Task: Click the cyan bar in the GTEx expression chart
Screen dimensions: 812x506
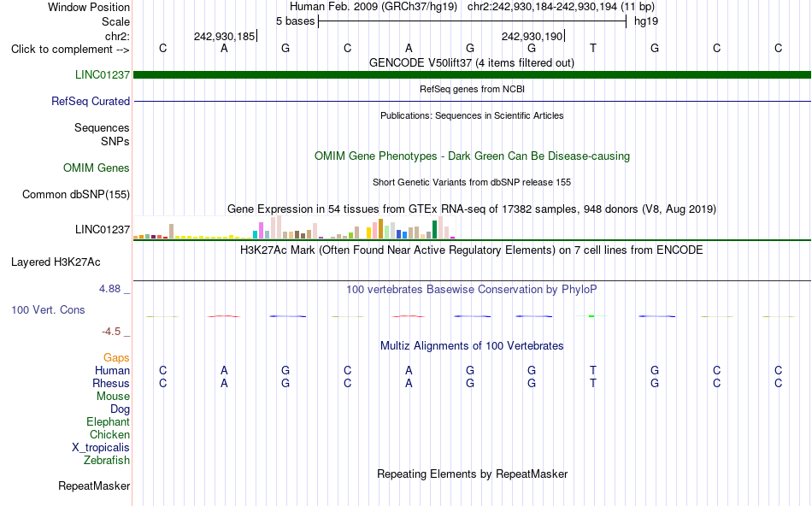Action: tap(255, 234)
